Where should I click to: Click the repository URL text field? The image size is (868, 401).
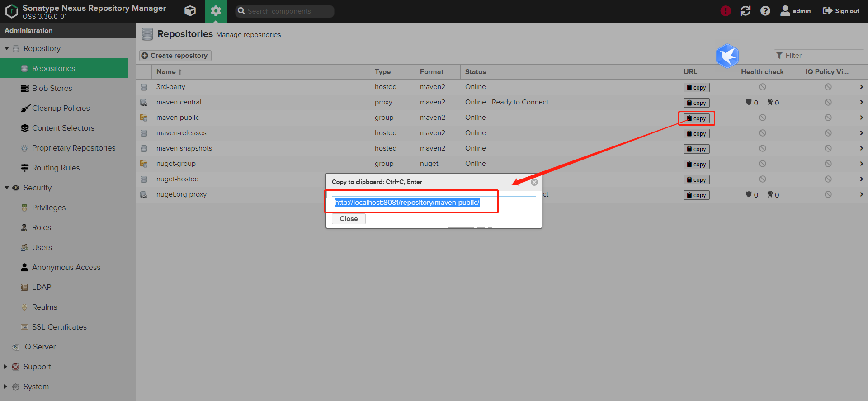coord(434,203)
